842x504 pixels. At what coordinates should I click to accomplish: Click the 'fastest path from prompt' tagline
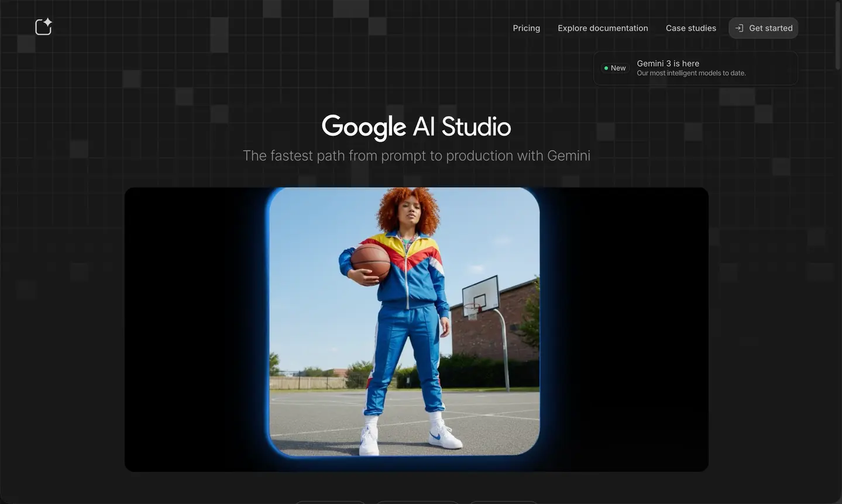(x=416, y=156)
